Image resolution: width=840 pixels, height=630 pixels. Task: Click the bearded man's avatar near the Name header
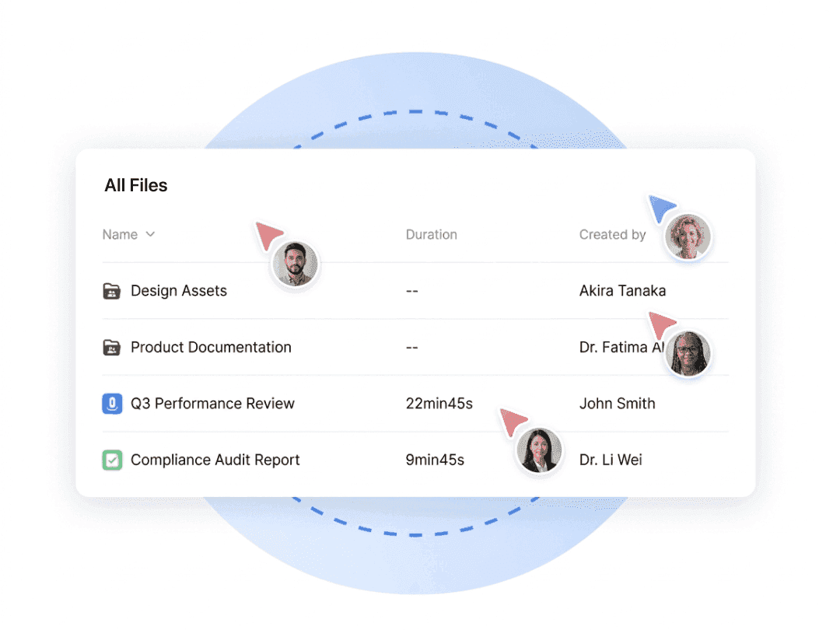(295, 264)
